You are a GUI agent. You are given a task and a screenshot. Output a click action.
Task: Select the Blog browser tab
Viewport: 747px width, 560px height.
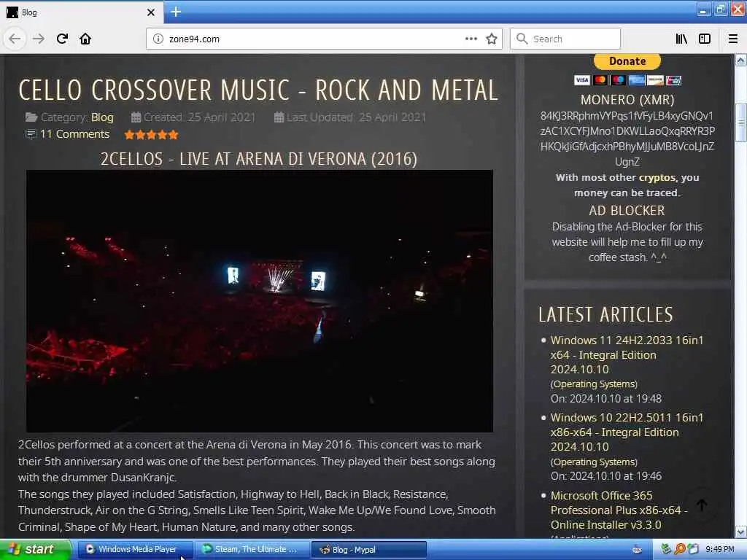82,12
